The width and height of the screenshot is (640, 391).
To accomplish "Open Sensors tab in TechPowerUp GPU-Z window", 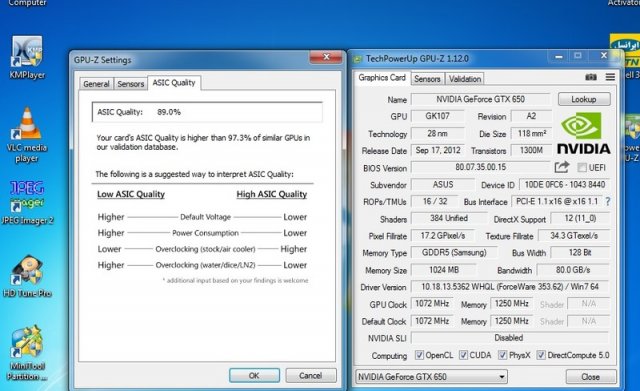I will [427, 79].
